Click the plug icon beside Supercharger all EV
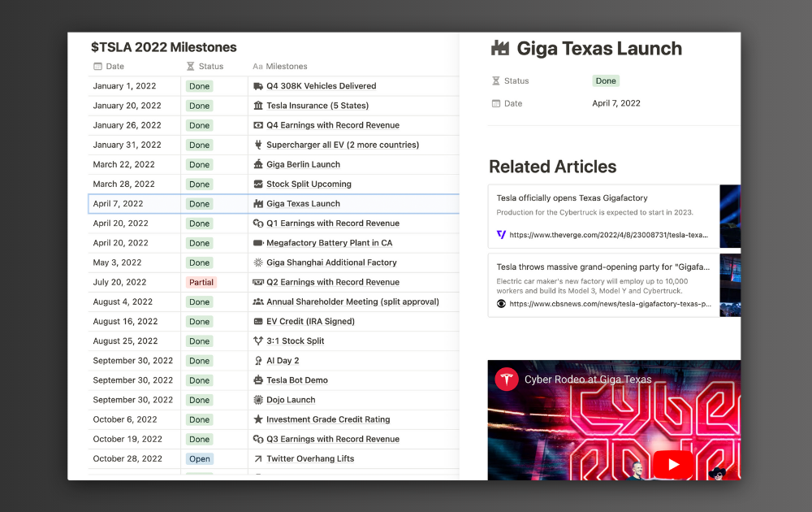This screenshot has height=512, width=812. click(258, 145)
